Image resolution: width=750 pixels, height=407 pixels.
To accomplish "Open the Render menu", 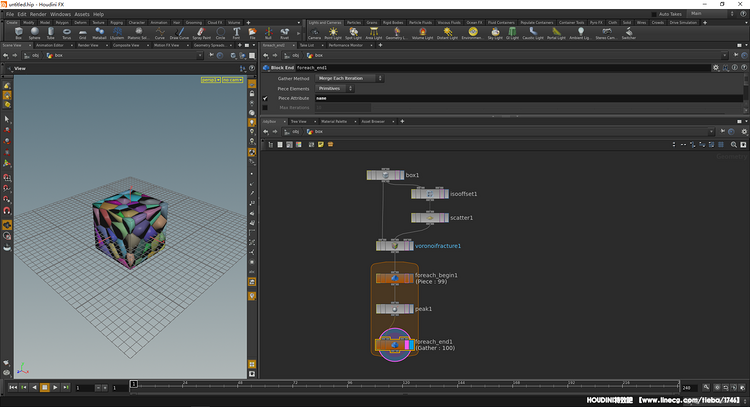I will (38, 14).
